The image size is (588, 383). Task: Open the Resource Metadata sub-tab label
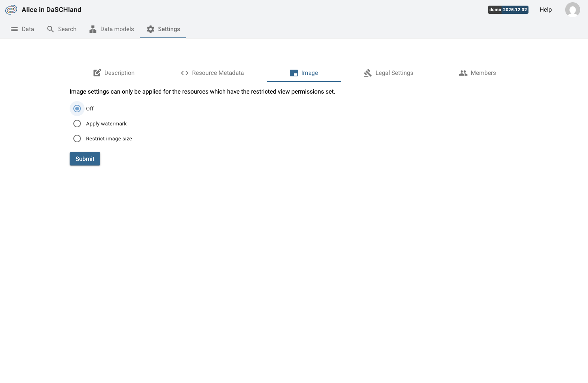(218, 73)
